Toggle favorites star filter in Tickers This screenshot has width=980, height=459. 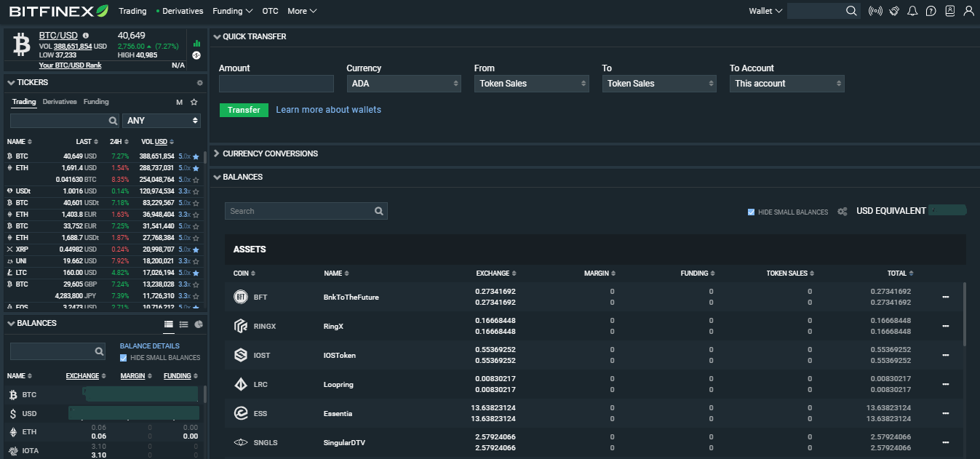click(x=194, y=102)
